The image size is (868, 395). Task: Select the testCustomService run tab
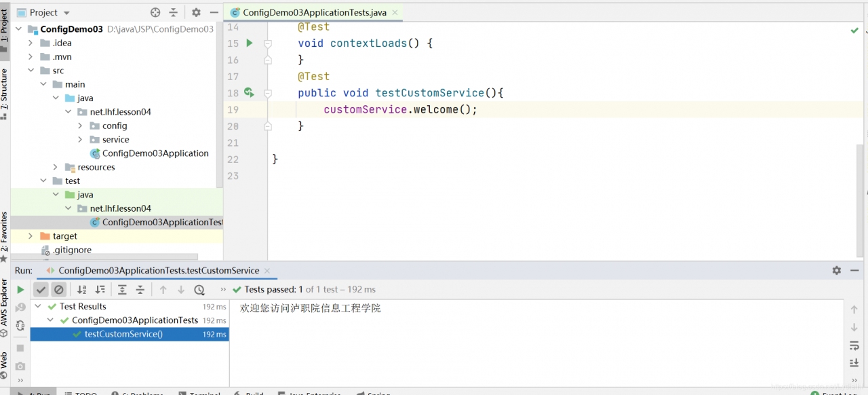pos(159,270)
